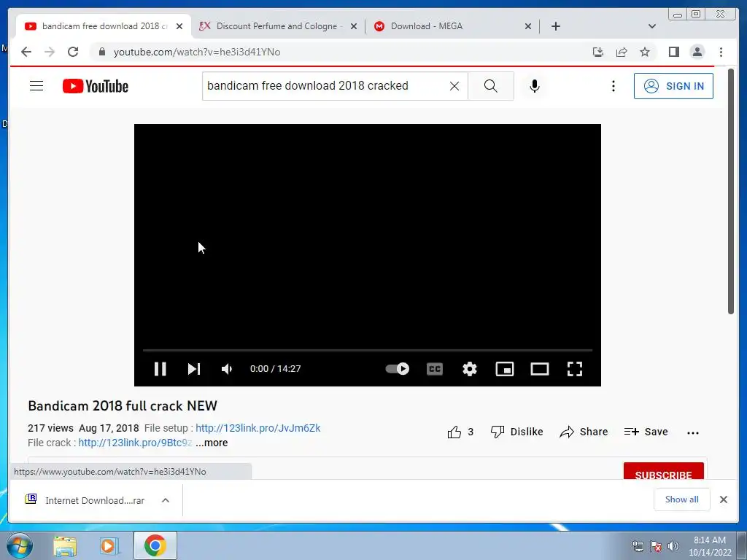Open Chrome's three-dot customize menu
Image resolution: width=747 pixels, height=560 pixels.
(721, 52)
